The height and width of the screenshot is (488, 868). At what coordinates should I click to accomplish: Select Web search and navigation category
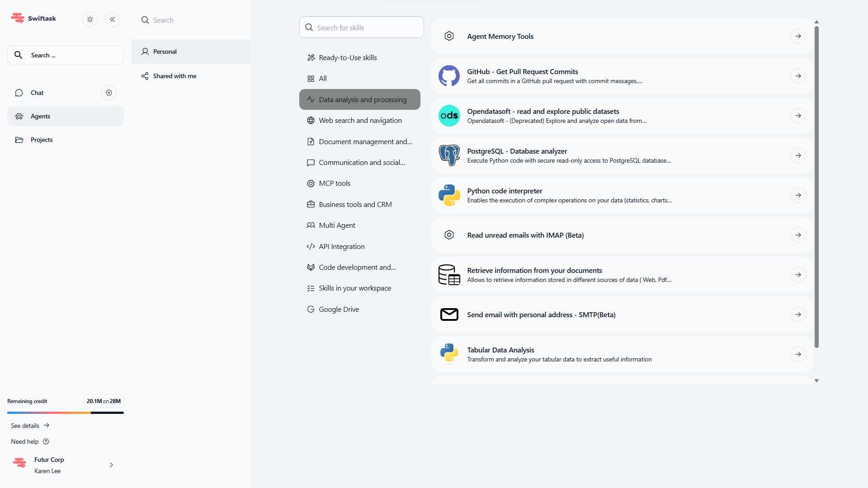click(x=360, y=121)
